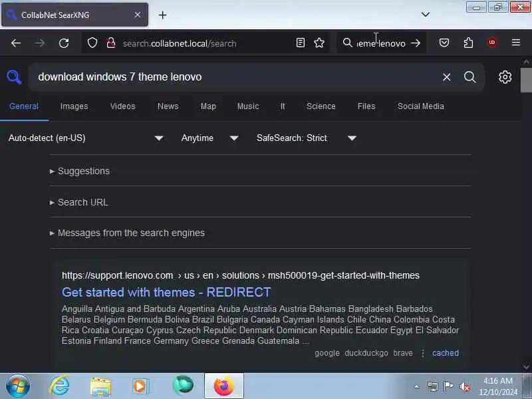Reload the current page
The image size is (532, 399).
point(64,43)
